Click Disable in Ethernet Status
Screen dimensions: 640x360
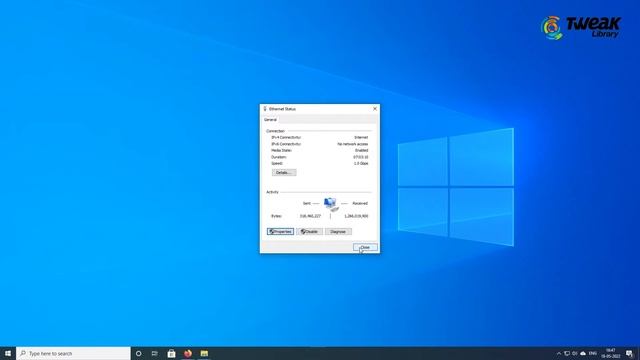[309, 231]
